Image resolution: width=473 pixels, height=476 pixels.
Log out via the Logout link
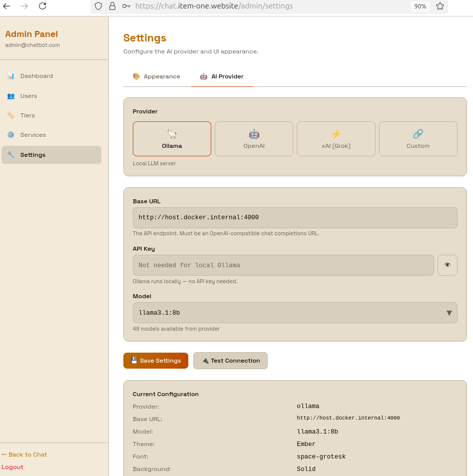pyautogui.click(x=12, y=467)
